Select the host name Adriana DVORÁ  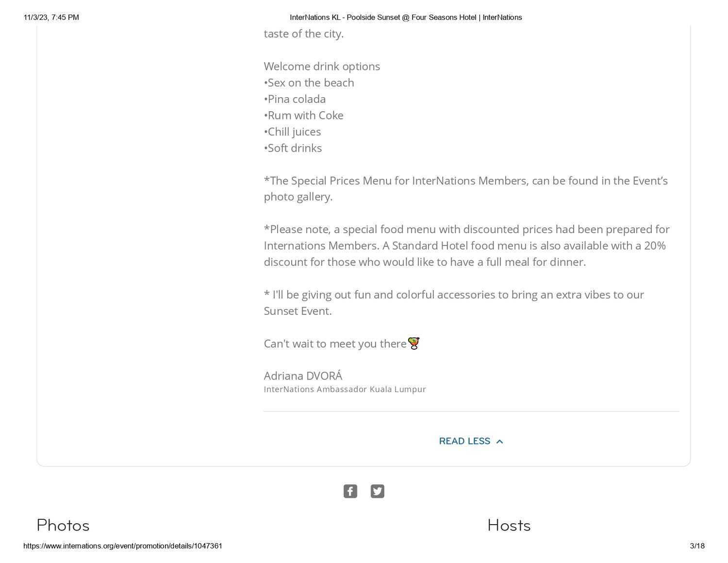303,375
